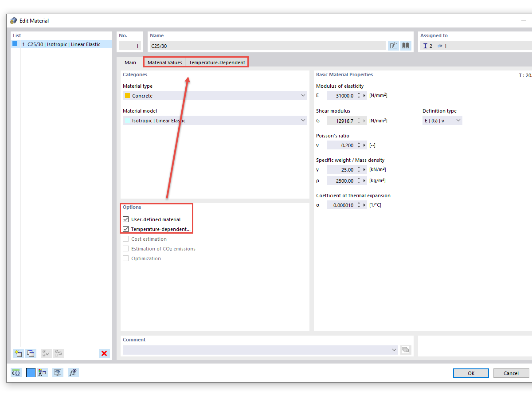Confirm changes with the OK button
The width and height of the screenshot is (532, 399).
point(471,373)
